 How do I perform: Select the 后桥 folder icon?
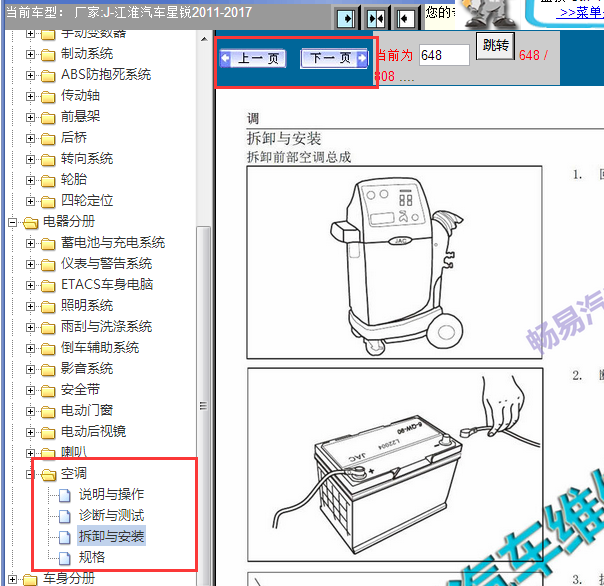(x=48, y=139)
